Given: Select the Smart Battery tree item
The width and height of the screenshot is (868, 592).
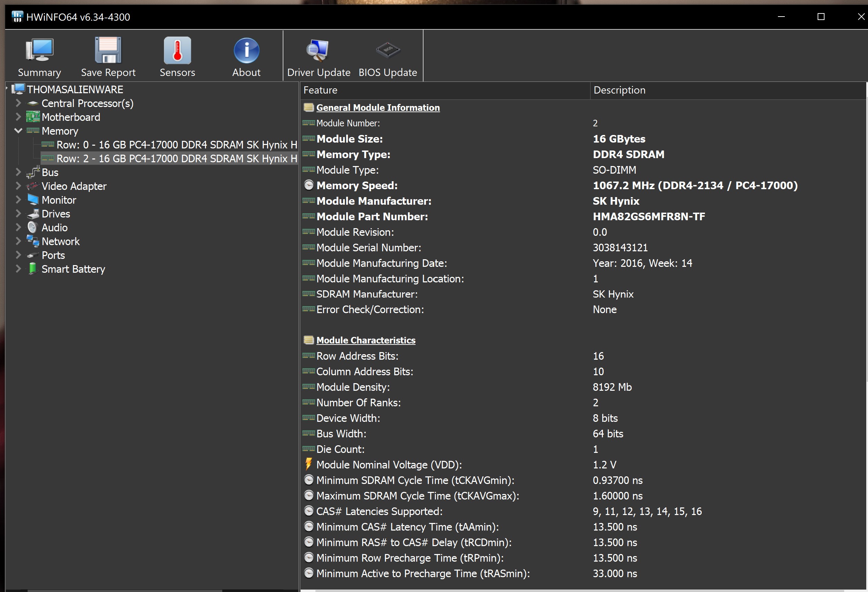Looking at the screenshot, I should point(73,269).
